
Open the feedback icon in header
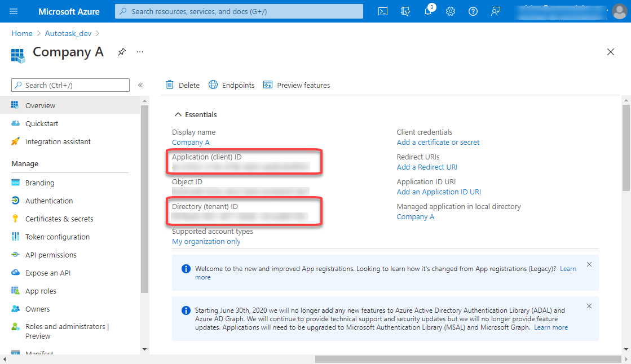coord(496,11)
